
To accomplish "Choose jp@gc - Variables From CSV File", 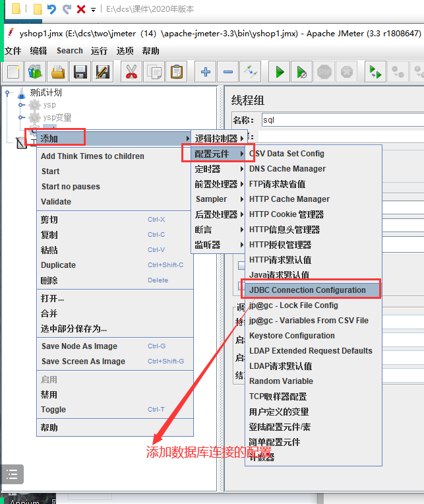I will (313, 321).
